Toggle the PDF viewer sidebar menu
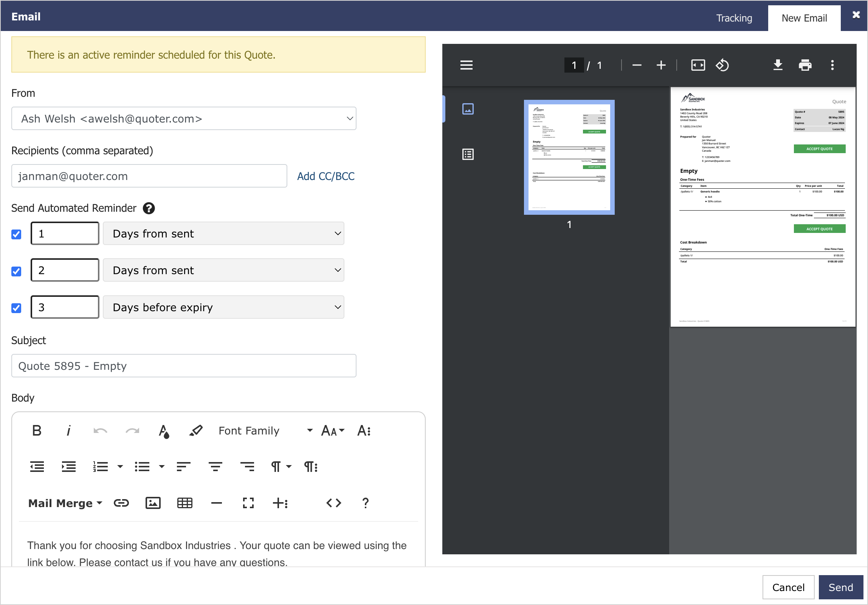This screenshot has width=868, height=605. tap(467, 65)
